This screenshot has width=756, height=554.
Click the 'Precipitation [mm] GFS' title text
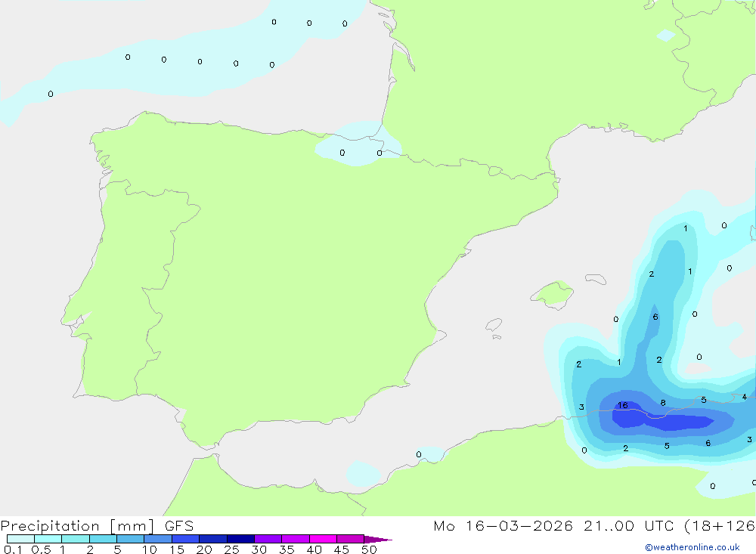[97, 526]
